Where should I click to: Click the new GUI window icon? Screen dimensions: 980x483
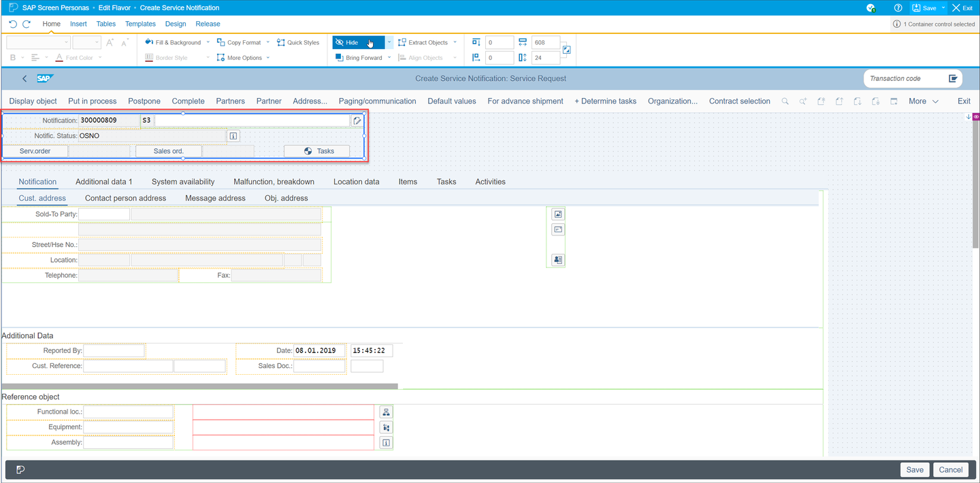pos(894,101)
